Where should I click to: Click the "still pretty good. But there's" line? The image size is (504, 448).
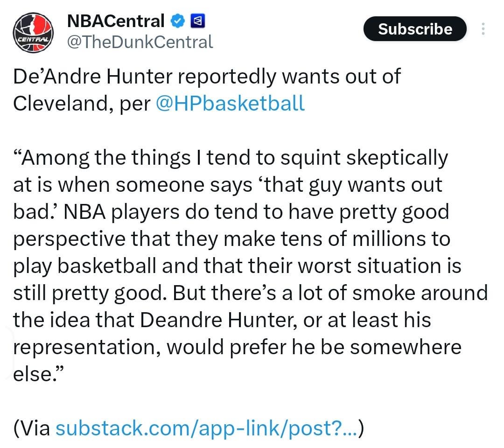click(x=250, y=293)
